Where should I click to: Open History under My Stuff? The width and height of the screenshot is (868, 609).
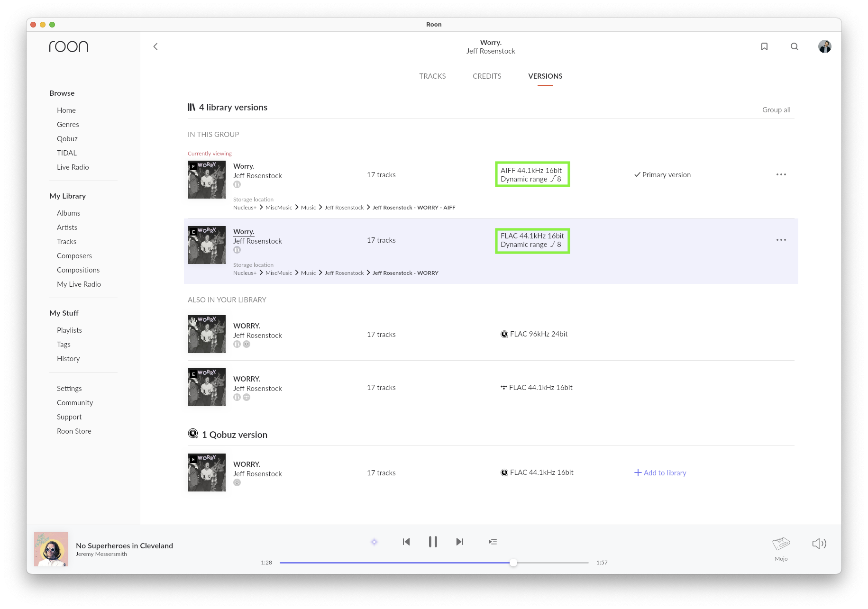[68, 358]
